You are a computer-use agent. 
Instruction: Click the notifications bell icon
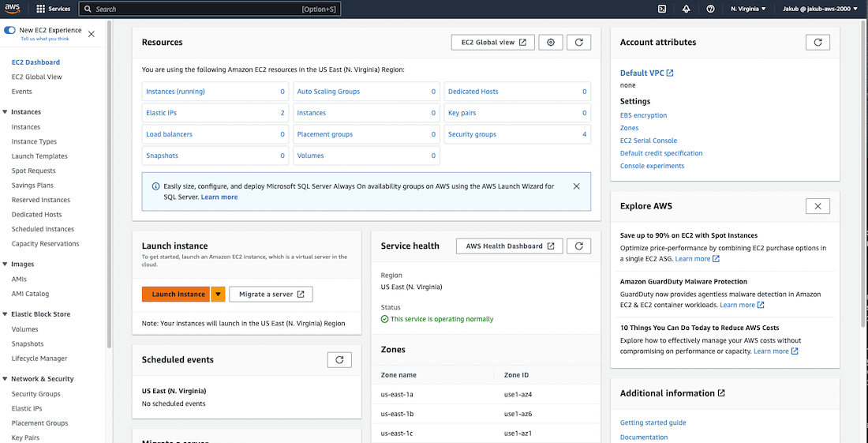[x=686, y=9]
